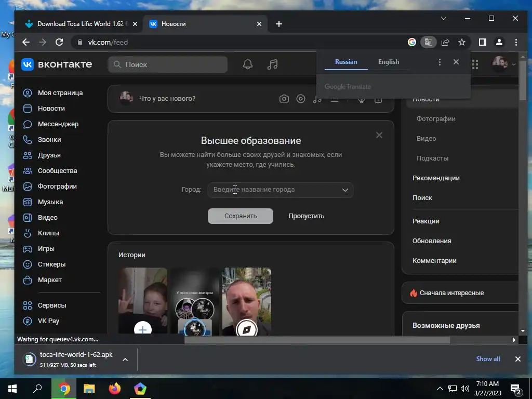Open the VK music player icon
Screen dimensions: 532x399
[272, 64]
